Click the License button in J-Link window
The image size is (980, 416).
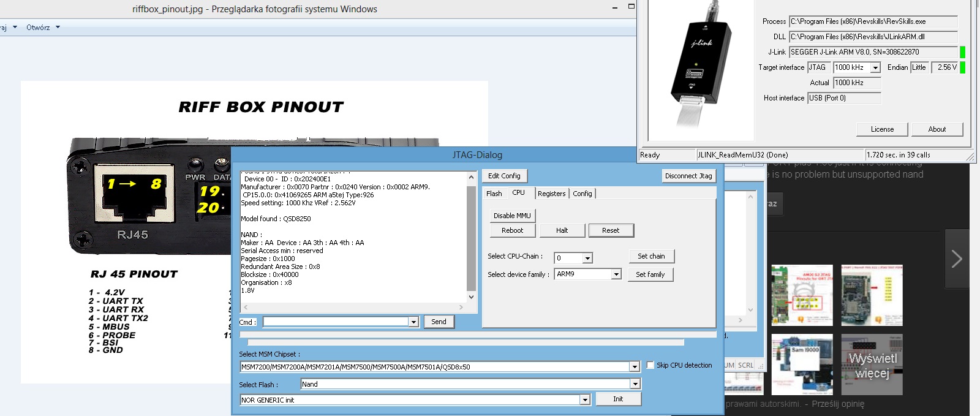click(x=882, y=129)
